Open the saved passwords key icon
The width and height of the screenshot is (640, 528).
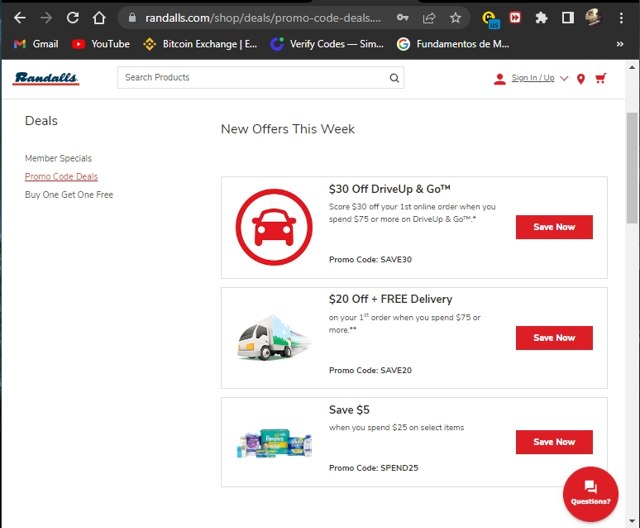(x=402, y=18)
